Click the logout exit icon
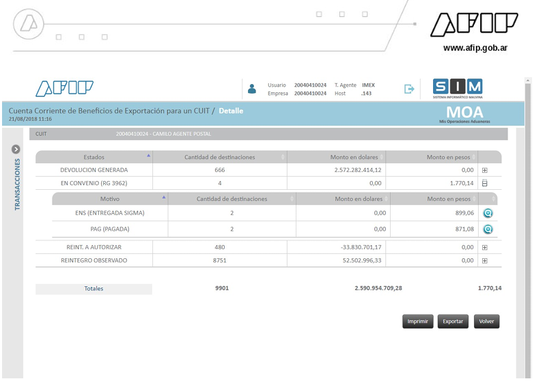This screenshot has height=392, width=543. click(x=409, y=89)
